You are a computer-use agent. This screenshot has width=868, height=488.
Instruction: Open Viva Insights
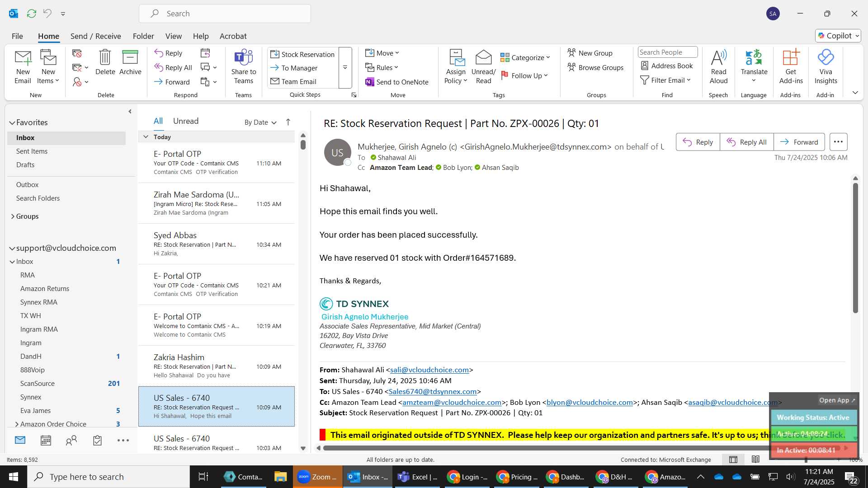click(x=826, y=67)
